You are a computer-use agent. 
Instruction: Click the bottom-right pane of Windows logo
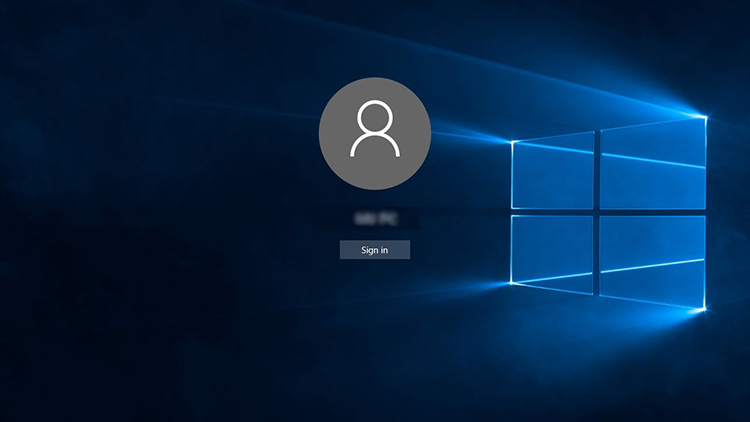pos(652,260)
